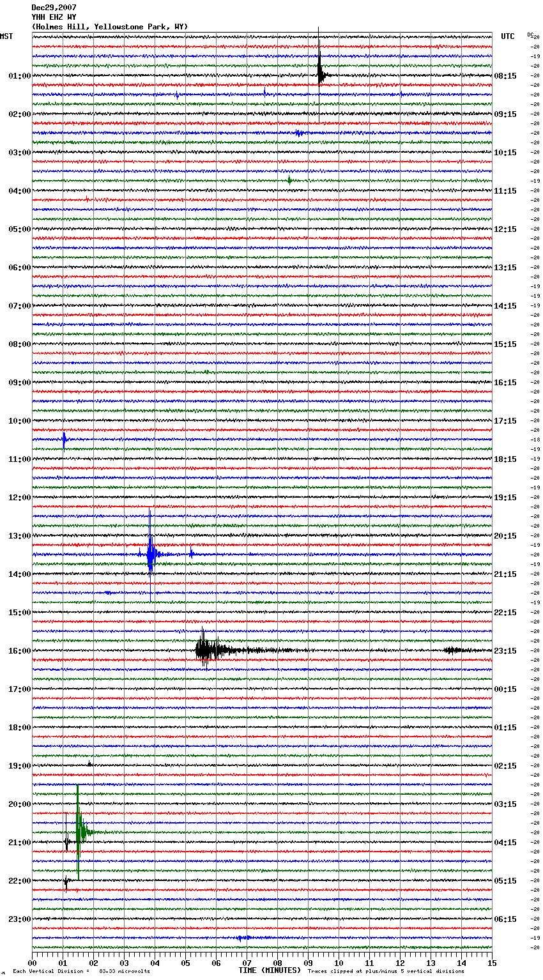Click the 03 minute axis tick label
The image size is (543, 980).
[x=124, y=963]
